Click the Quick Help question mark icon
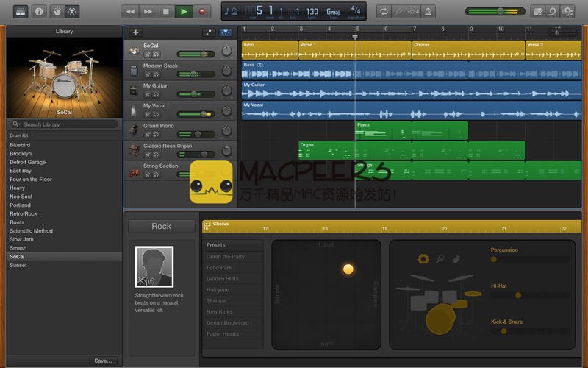The image size is (588, 368). click(x=38, y=11)
